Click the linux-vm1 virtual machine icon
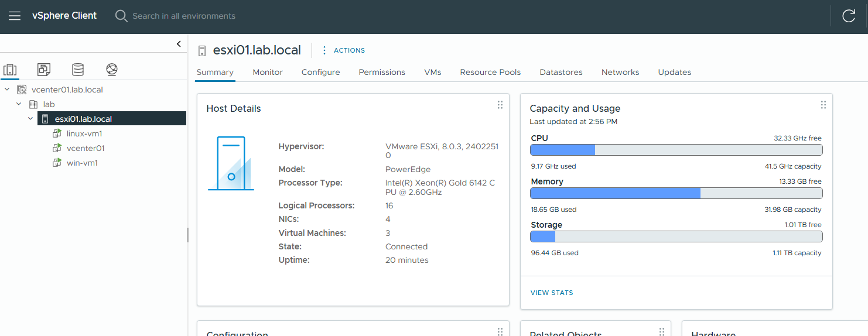This screenshot has height=336, width=868. point(57,133)
